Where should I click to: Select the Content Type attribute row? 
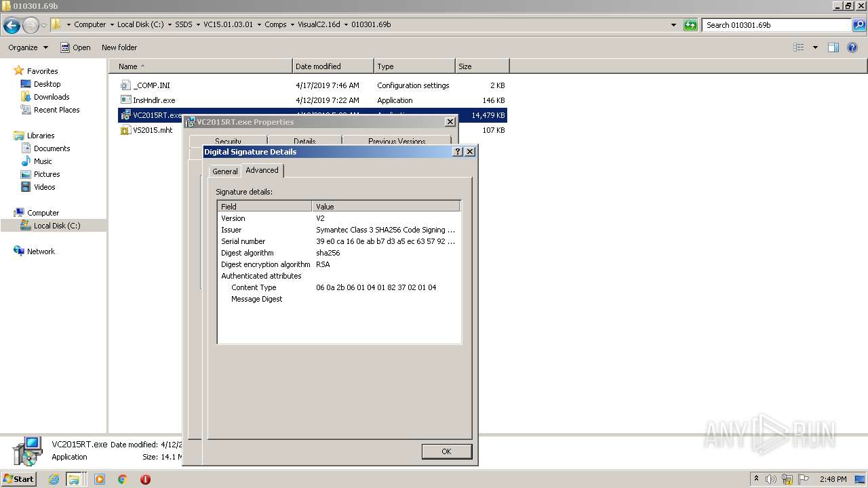click(x=339, y=287)
